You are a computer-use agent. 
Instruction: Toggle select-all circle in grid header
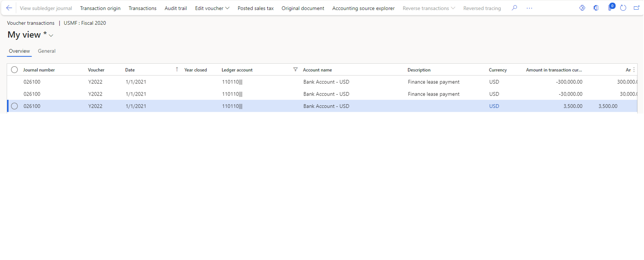point(14,70)
